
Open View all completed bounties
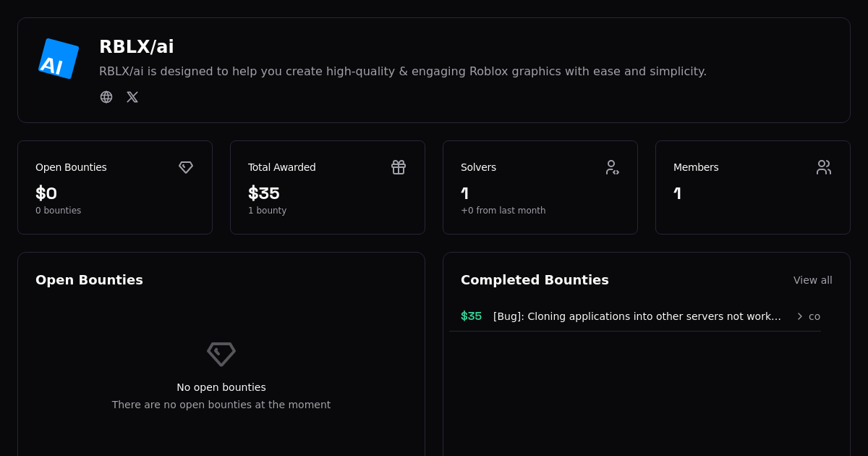click(x=812, y=280)
